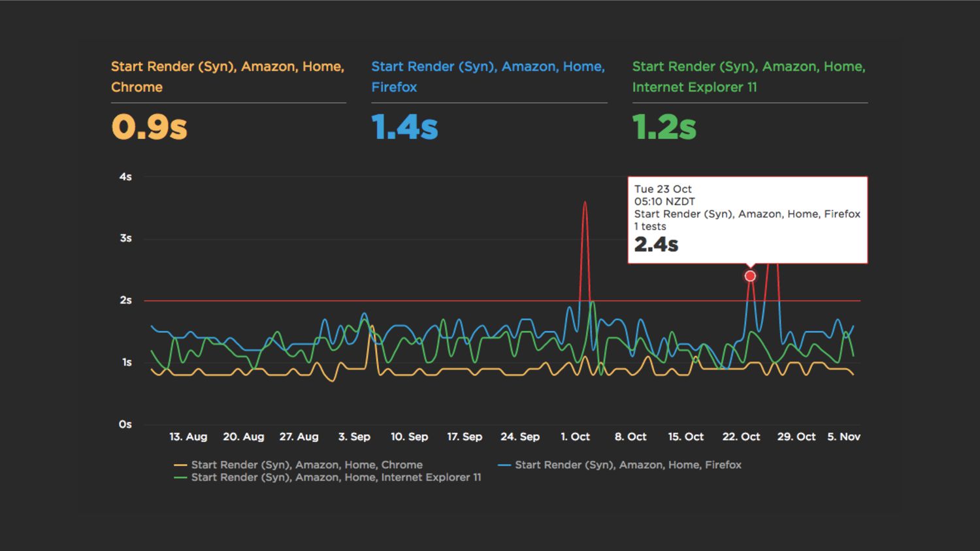Select the 3. Sep x-axis label
Image resolution: width=980 pixels, height=551 pixels.
click(x=354, y=437)
